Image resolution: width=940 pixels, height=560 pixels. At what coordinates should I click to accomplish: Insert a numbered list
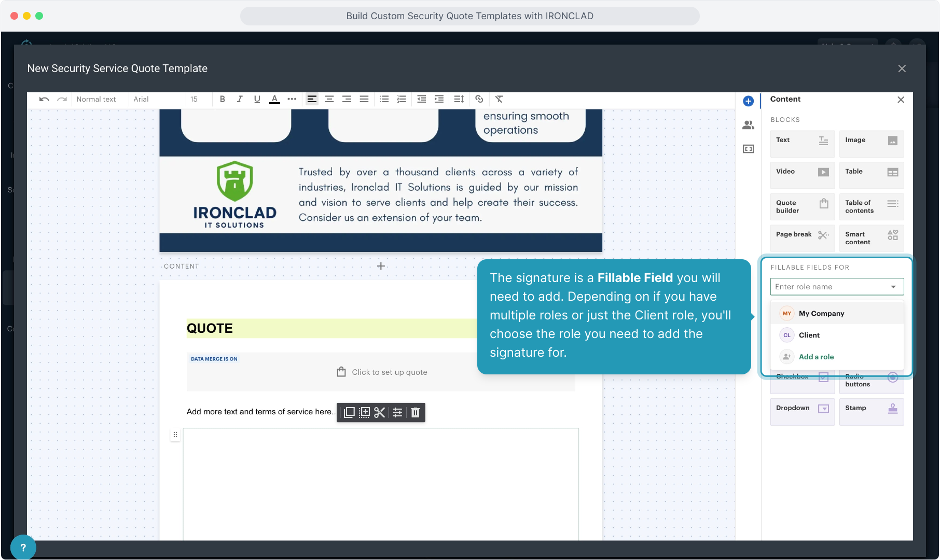[402, 99]
